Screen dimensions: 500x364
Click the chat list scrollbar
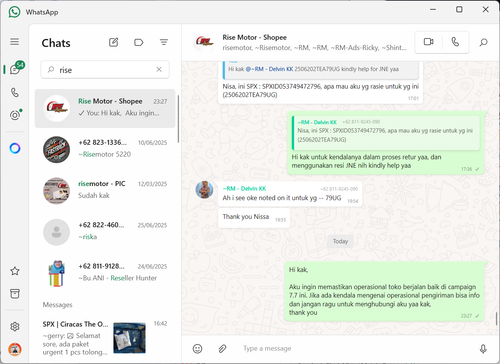pyautogui.click(x=178, y=119)
